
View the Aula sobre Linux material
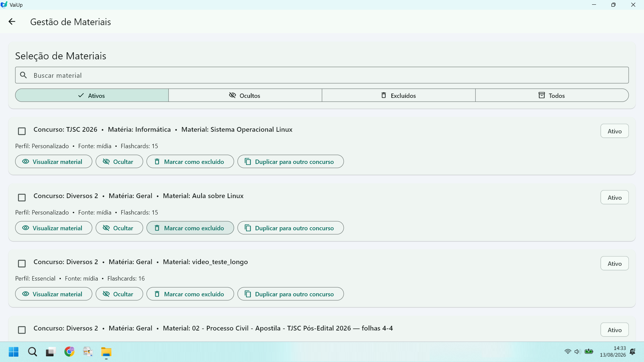[x=54, y=228]
